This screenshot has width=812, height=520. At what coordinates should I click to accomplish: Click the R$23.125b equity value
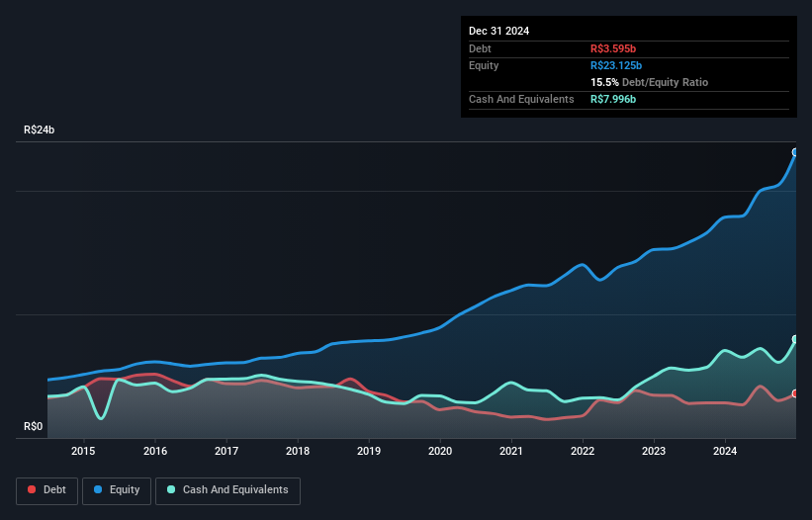pos(616,65)
